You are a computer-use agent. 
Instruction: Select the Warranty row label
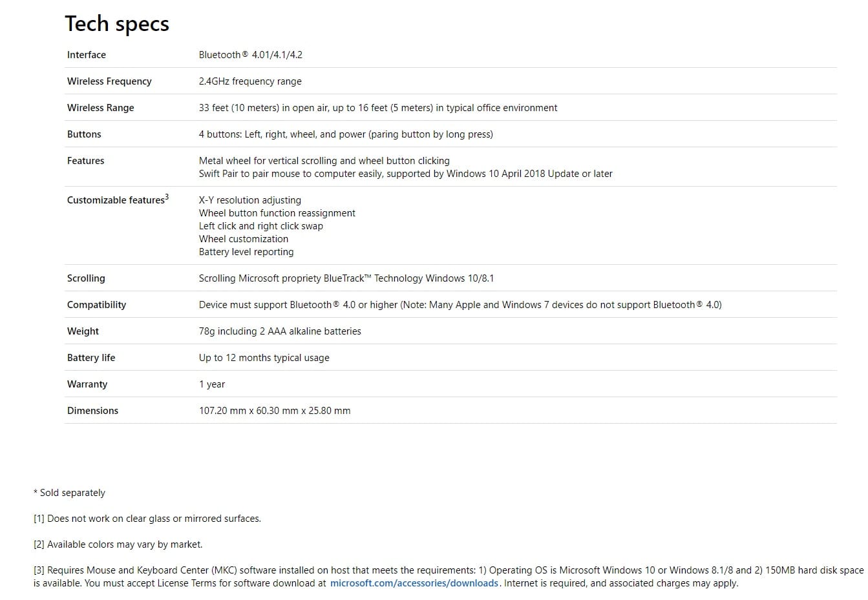click(87, 384)
